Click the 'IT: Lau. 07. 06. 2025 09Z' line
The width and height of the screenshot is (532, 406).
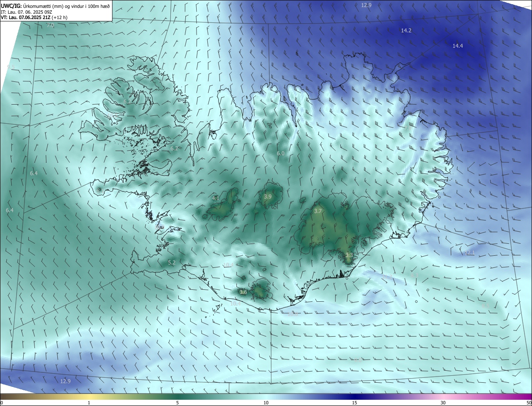pyautogui.click(x=26, y=12)
